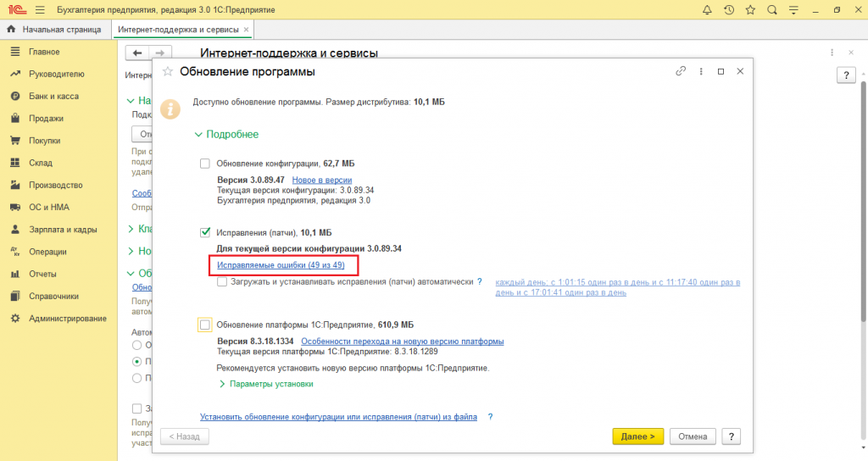This screenshot has width=868, height=461.
Task: Open the hamburger main menu icon
Action: pos(39,10)
